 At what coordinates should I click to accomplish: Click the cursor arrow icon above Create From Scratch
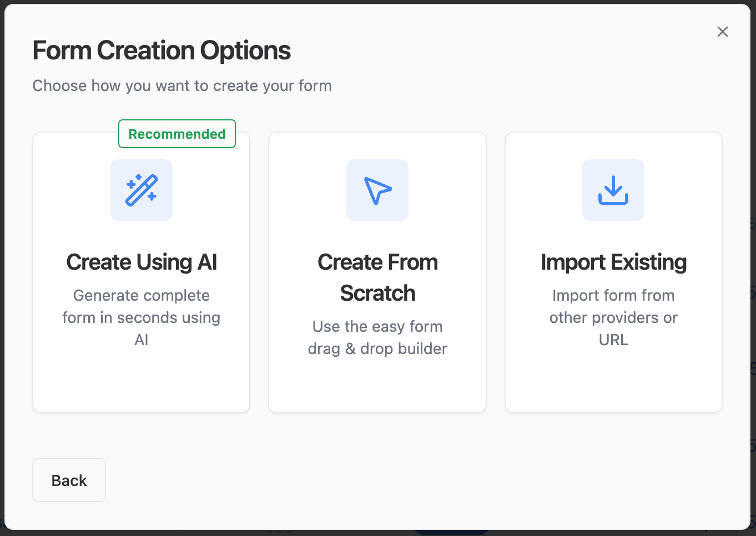pyautogui.click(x=377, y=190)
